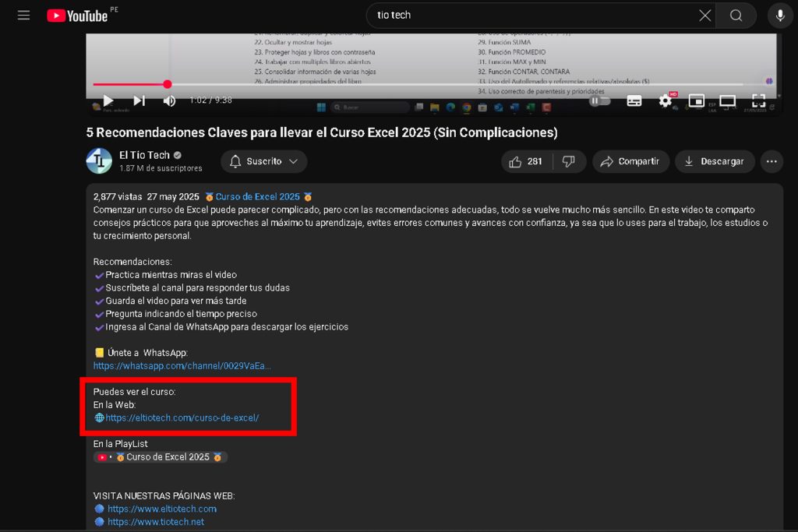Mute the video volume
This screenshot has width=798, height=532.
click(x=169, y=100)
